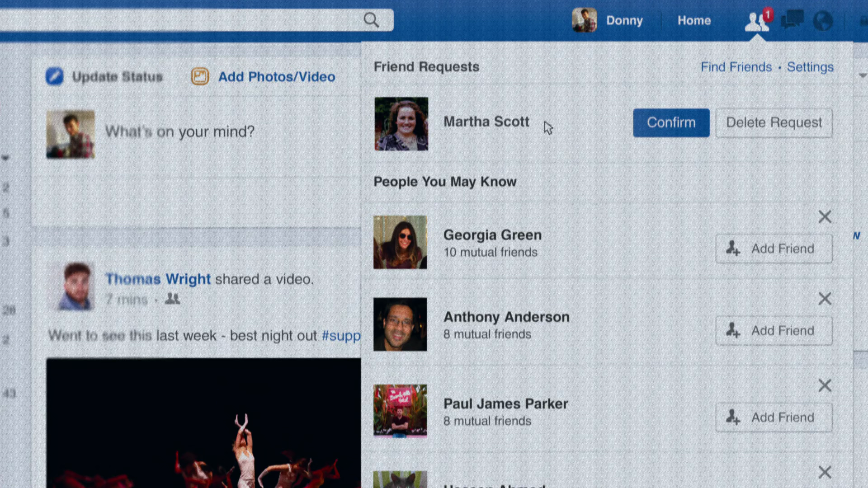The height and width of the screenshot is (488, 868).
Task: Click the Paul James Parker name
Action: point(505,404)
